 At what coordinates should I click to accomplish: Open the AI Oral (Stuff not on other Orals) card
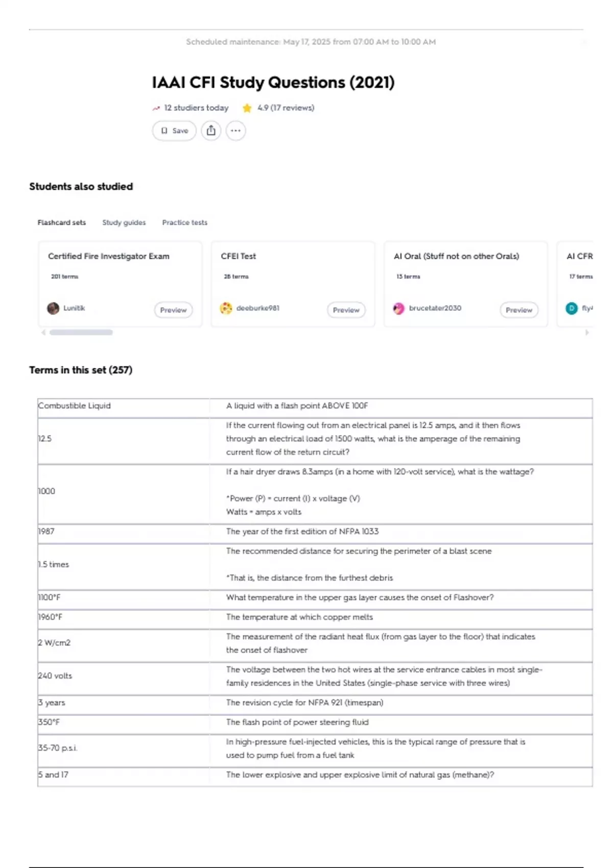coord(465,284)
